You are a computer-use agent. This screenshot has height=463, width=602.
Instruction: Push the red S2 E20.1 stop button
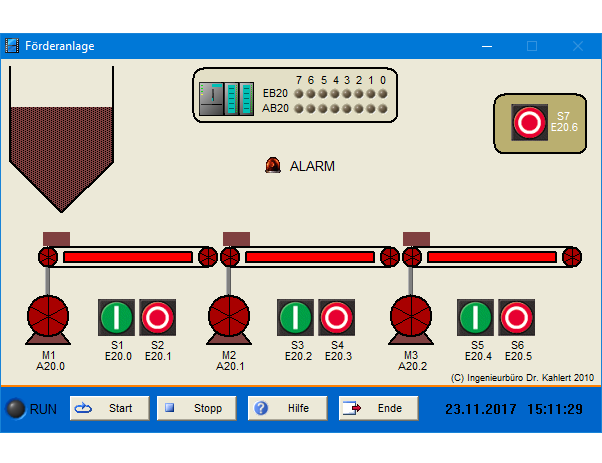coord(157,317)
